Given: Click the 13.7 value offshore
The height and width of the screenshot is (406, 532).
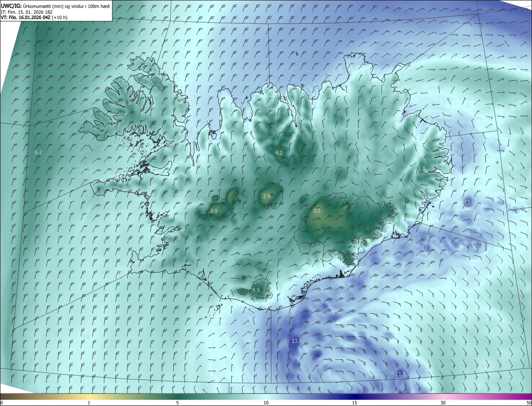Looking at the screenshot, I should [400, 374].
